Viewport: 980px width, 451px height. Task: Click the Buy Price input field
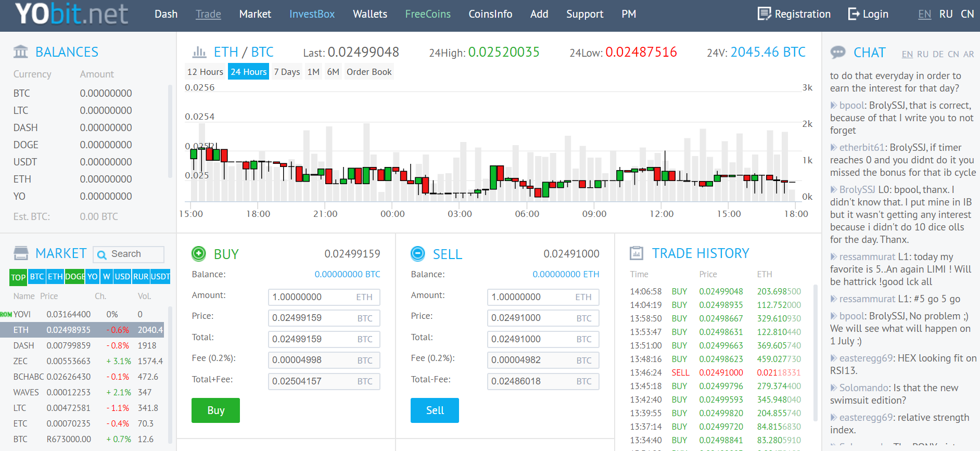(x=324, y=318)
